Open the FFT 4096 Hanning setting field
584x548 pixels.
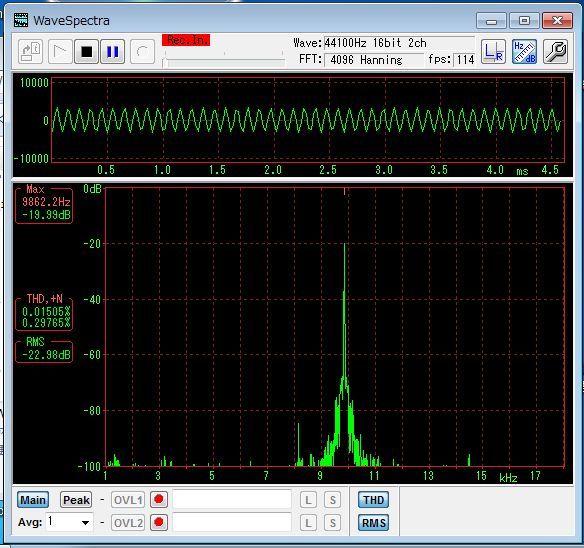coord(374,60)
